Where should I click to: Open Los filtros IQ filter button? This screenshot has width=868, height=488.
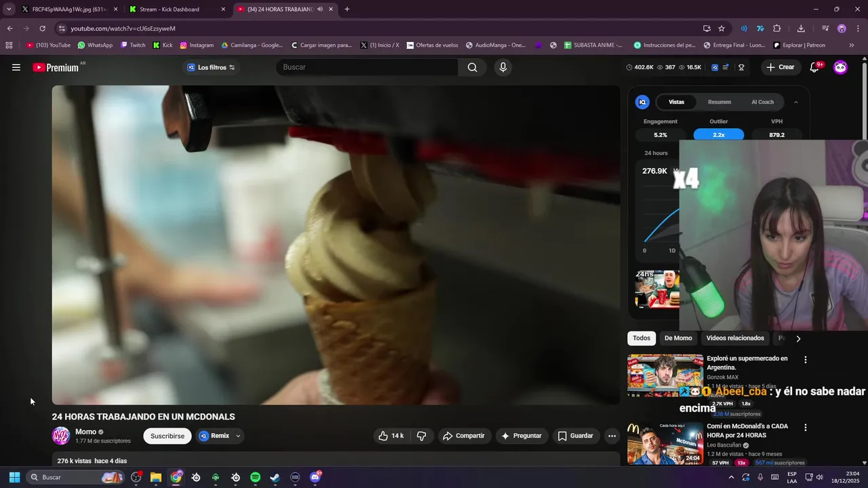211,67
